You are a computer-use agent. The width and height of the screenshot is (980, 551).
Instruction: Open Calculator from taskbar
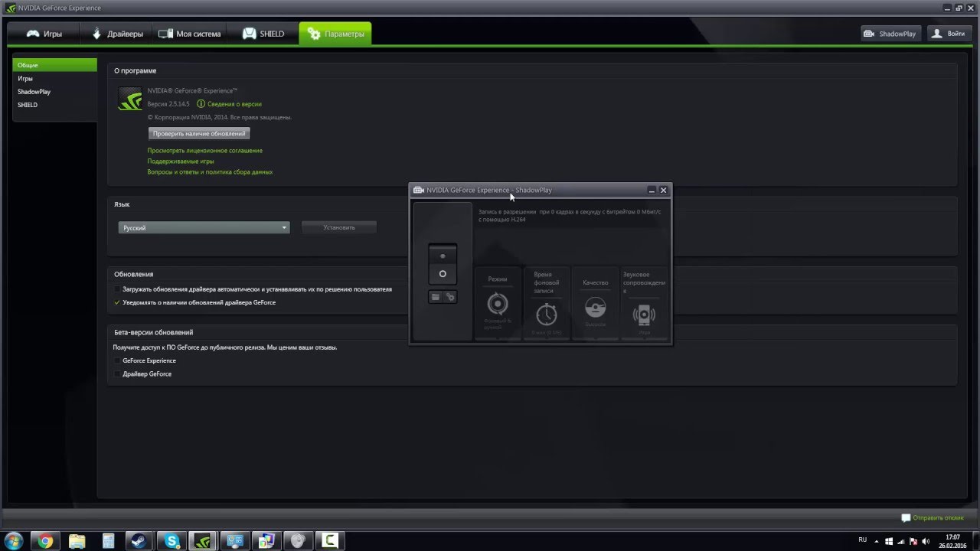(x=108, y=541)
